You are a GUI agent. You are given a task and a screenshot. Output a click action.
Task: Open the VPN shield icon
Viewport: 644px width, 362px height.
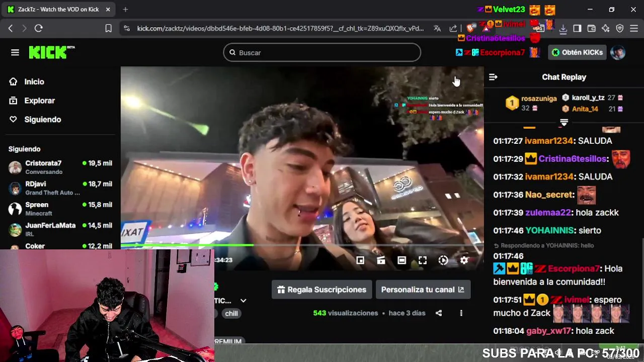[x=620, y=29]
